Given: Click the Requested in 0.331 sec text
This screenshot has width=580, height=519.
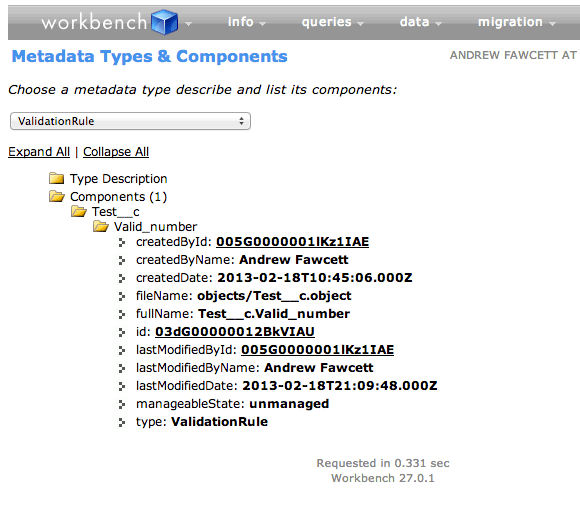Looking at the screenshot, I should tap(383, 463).
